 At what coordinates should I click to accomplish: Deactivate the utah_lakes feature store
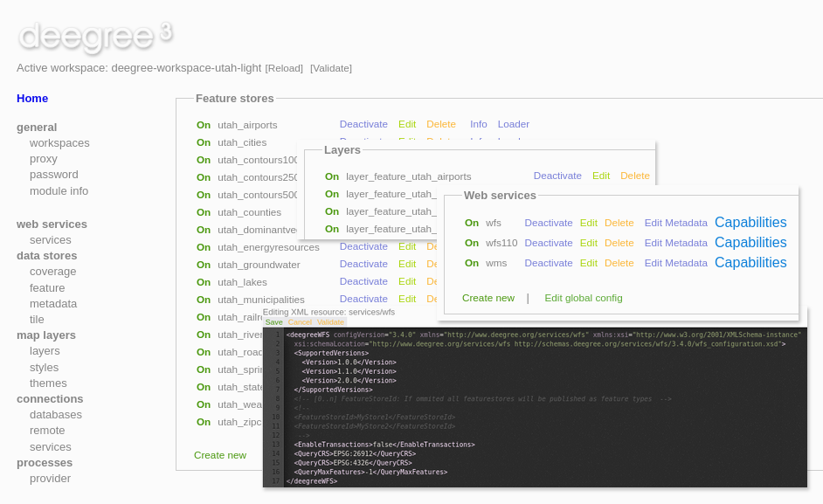tap(363, 281)
